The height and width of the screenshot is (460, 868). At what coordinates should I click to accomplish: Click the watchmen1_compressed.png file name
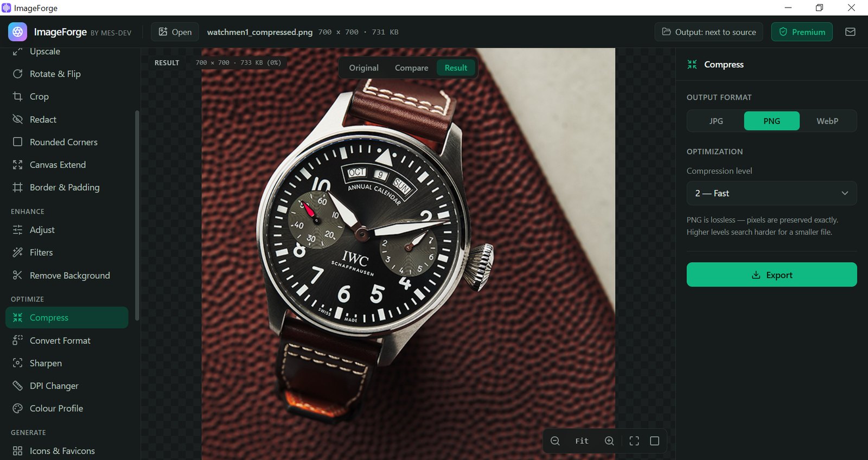[260, 32]
